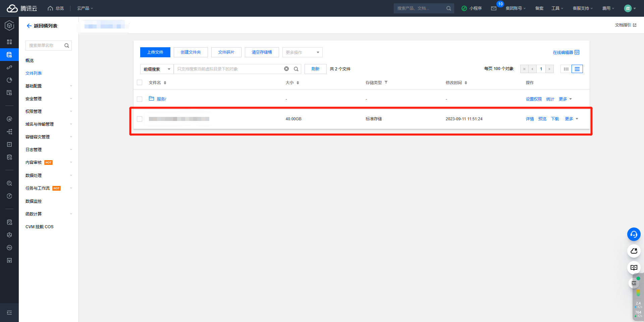Click the file search input field
Screen dimensions: 644x322
(x=228, y=69)
